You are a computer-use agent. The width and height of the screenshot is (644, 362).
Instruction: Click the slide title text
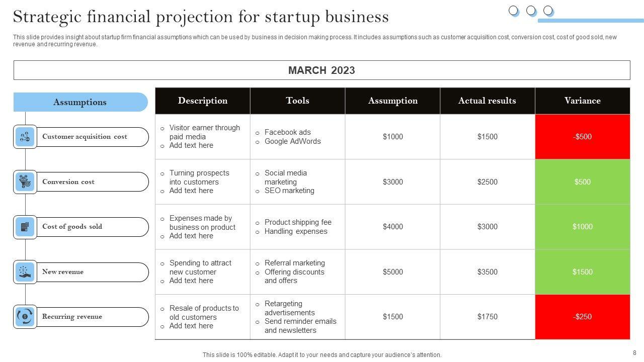(x=201, y=17)
